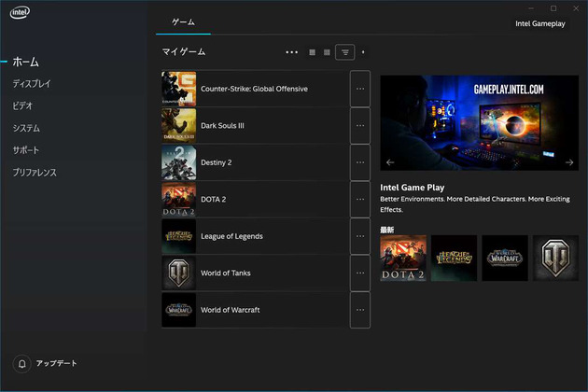The height and width of the screenshot is (392, 588).
Task: Click DOTA 2 list cover icon
Action: coord(179,199)
